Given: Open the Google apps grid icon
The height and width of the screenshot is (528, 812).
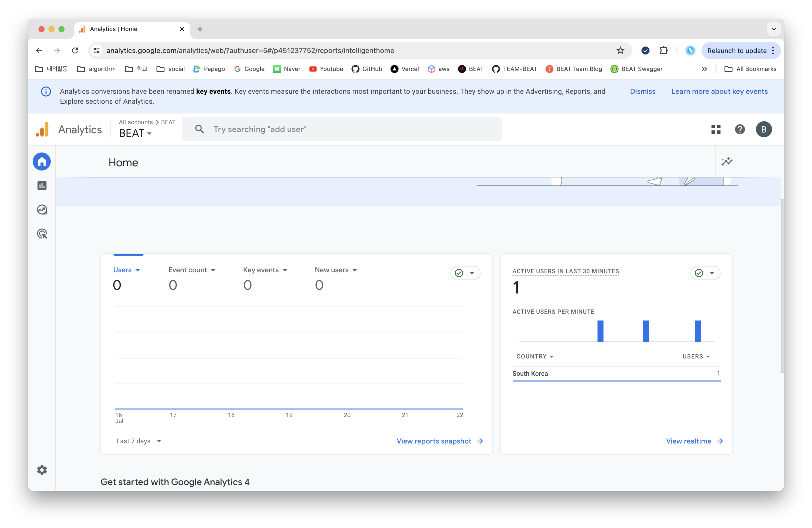Looking at the screenshot, I should point(716,129).
